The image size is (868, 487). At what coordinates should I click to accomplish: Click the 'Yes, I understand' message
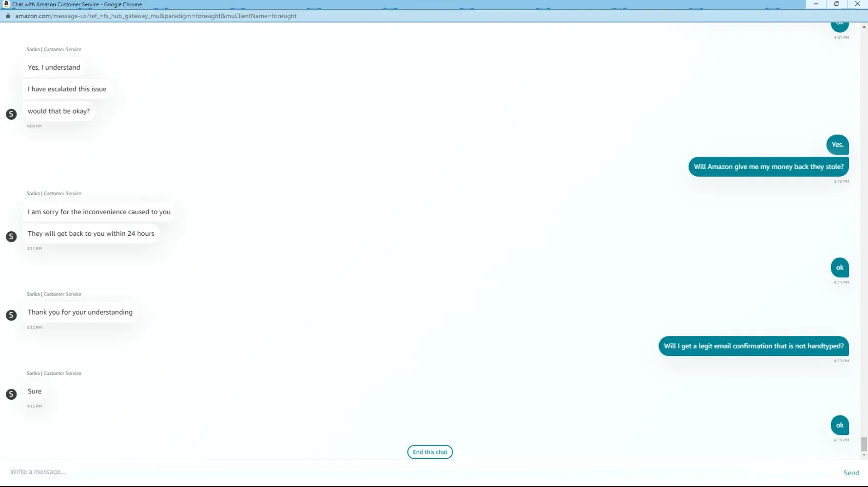click(x=54, y=67)
